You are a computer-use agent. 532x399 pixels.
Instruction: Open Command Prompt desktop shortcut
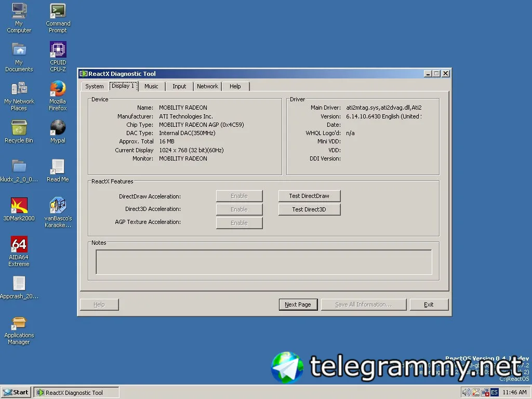(58, 18)
